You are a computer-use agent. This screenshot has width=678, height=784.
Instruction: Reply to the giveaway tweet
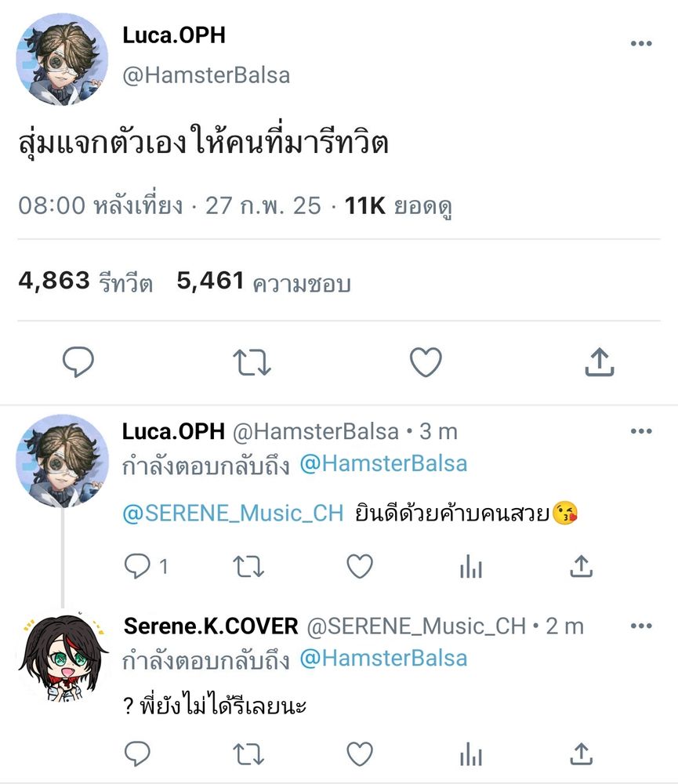pyautogui.click(x=78, y=361)
